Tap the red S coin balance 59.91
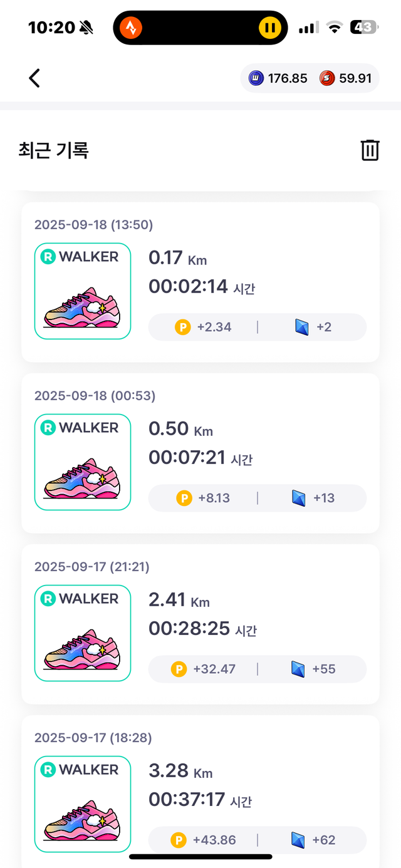The height and width of the screenshot is (868, 401). point(345,78)
